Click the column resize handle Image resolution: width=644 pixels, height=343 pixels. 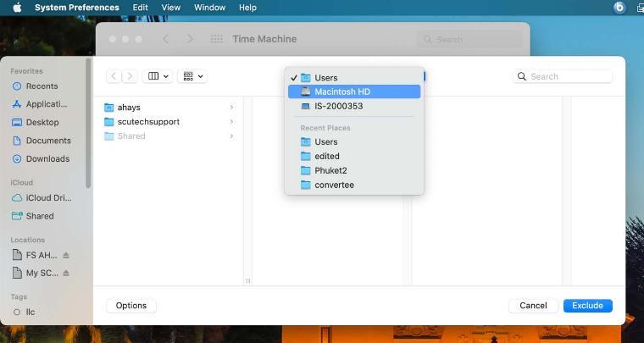(247, 281)
